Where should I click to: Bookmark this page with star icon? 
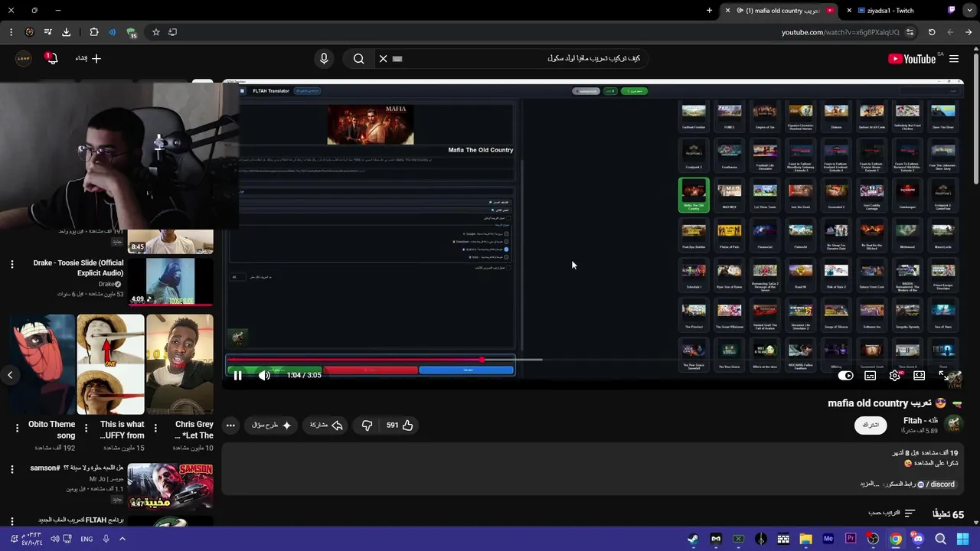(x=156, y=32)
